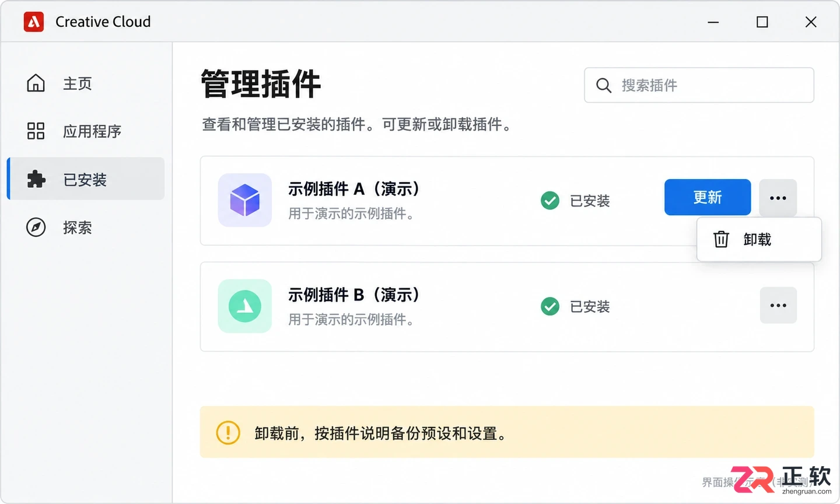Click the blue 更新 button
840x504 pixels.
708,197
